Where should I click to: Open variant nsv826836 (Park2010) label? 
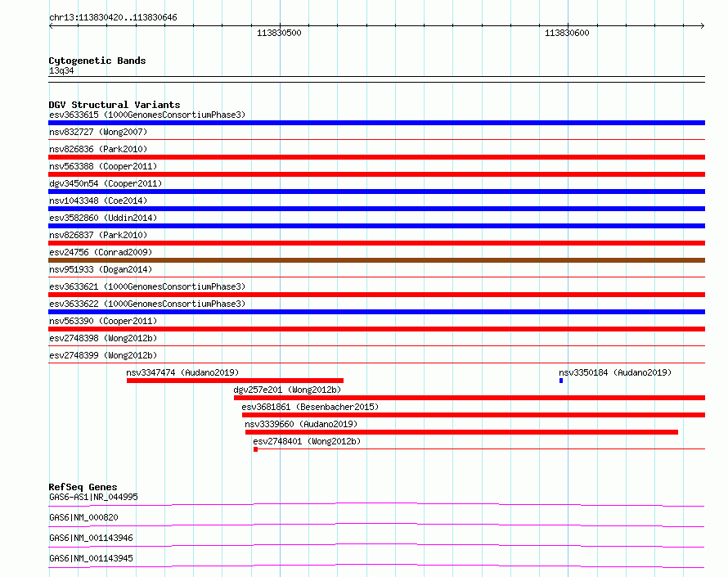click(98, 149)
